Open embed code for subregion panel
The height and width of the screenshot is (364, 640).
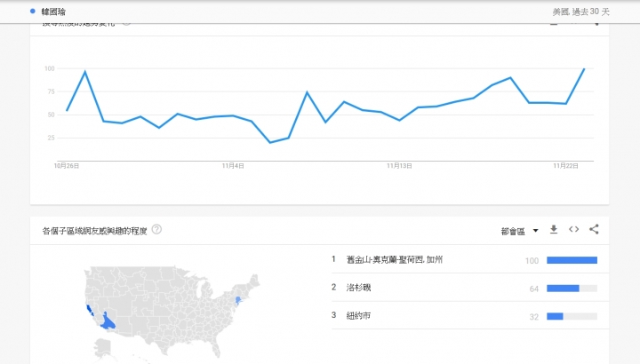[x=573, y=229]
